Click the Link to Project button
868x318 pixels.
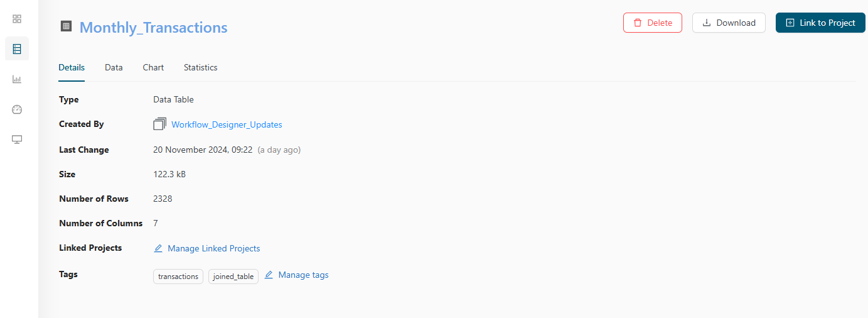point(820,23)
